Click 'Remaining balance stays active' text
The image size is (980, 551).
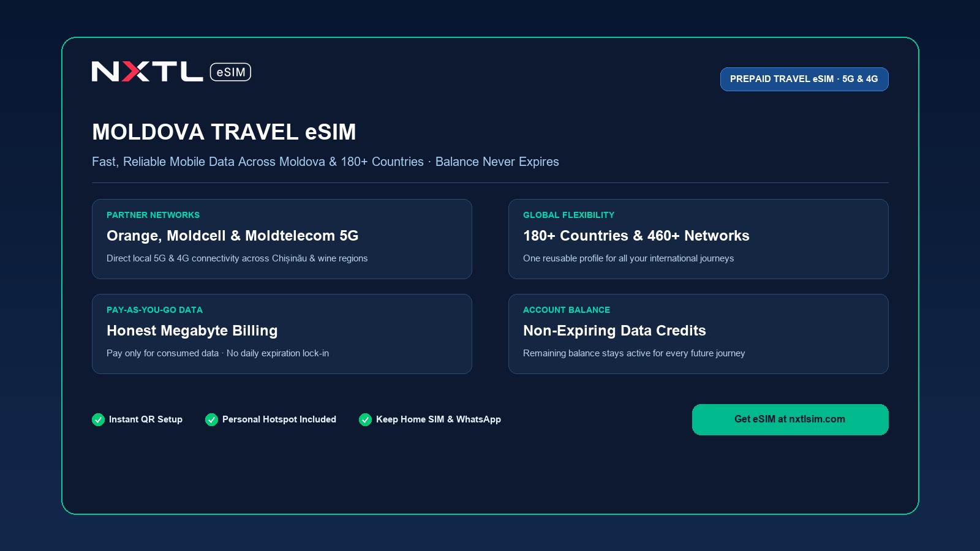tap(634, 353)
